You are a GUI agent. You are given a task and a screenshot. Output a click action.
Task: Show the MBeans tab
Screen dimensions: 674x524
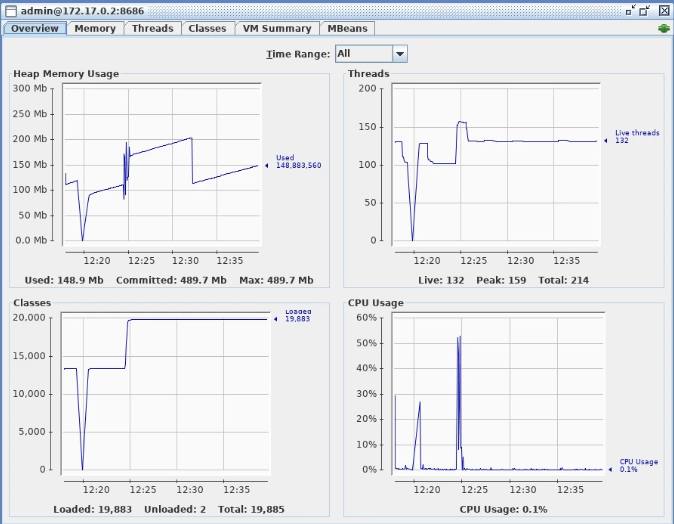[345, 28]
